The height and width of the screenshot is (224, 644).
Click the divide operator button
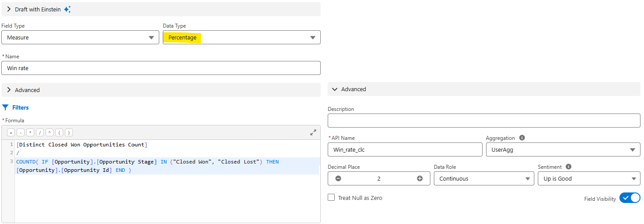pos(40,132)
